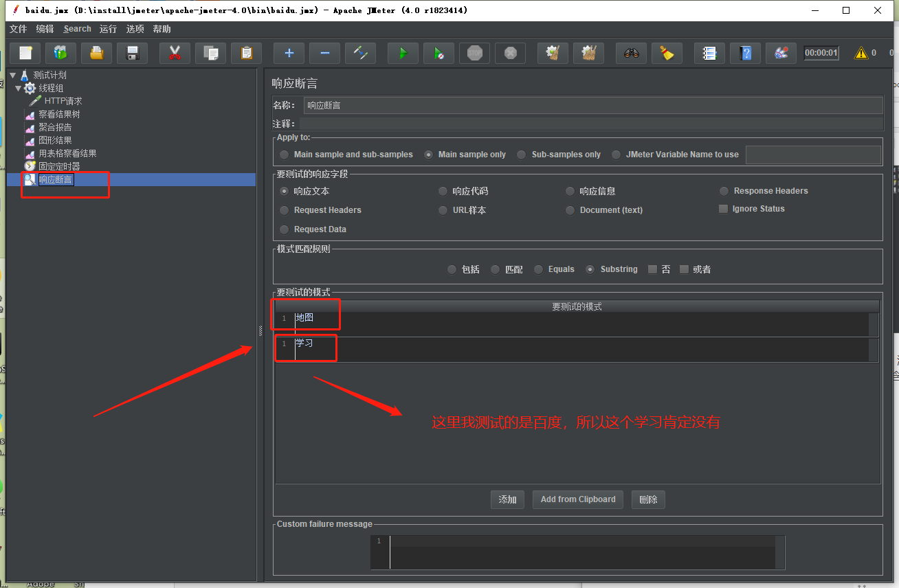Viewport: 899px width, 588px height.
Task: Click the New test plan toolbar icon
Action: coord(25,53)
